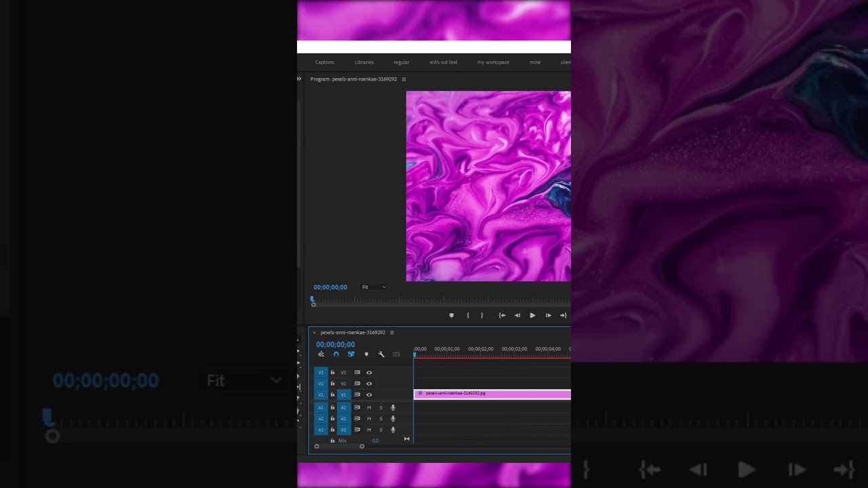This screenshot has height=488, width=868.
Task: Switch to 'my workspace' tab
Action: (x=493, y=62)
